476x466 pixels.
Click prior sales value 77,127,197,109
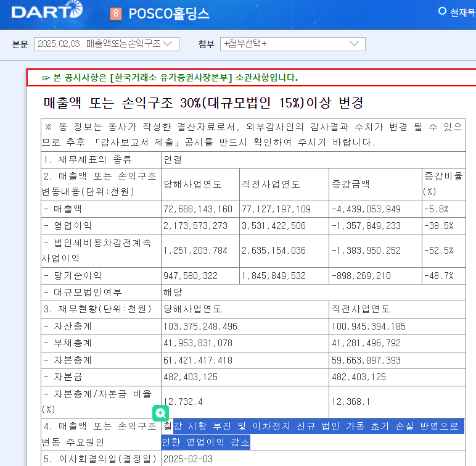pos(276,209)
